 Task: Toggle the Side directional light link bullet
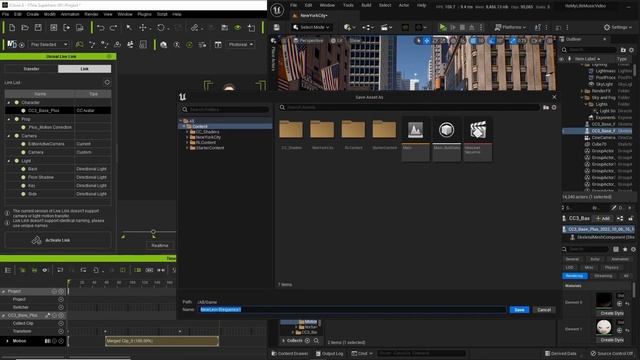pyautogui.click(x=23, y=194)
